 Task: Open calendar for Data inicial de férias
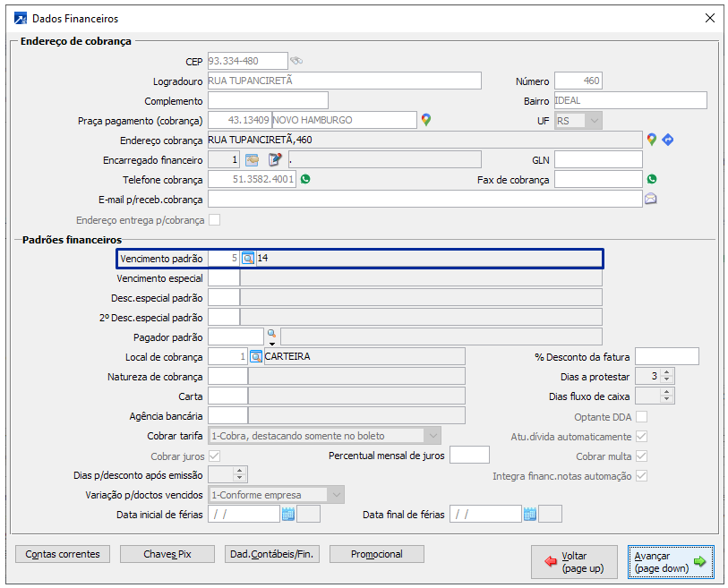288,514
